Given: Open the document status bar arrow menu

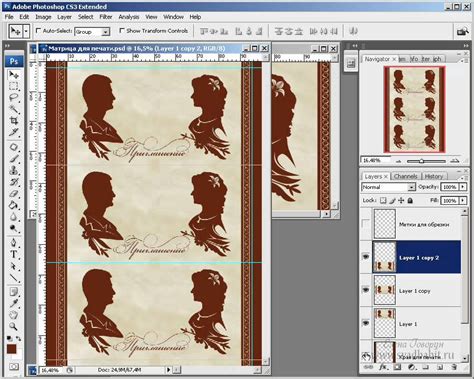Looking at the screenshot, I should tap(169, 370).
